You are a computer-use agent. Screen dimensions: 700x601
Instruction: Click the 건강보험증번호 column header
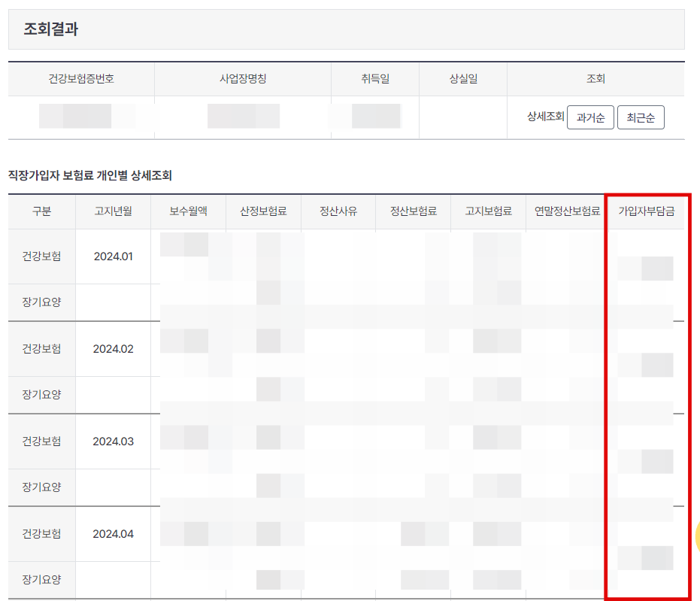click(x=80, y=79)
